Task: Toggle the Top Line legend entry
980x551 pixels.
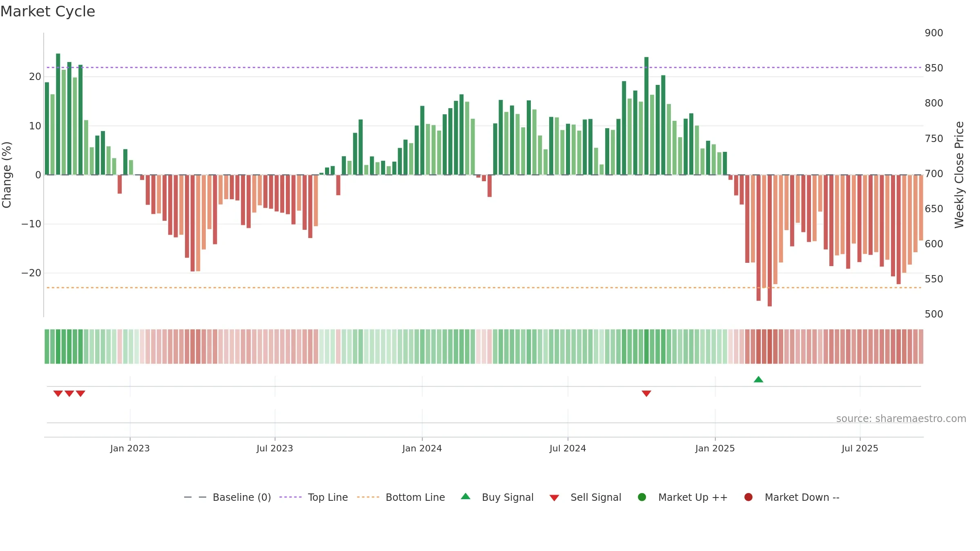Action: [314, 497]
